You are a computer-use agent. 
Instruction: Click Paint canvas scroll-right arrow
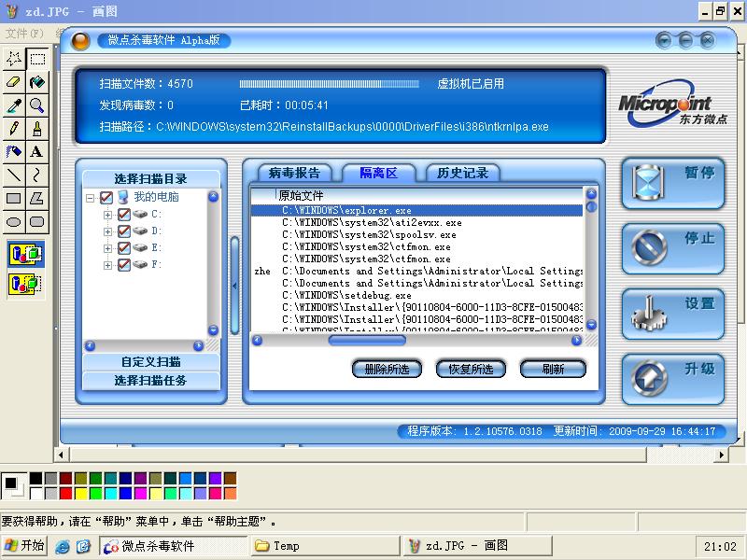(722, 455)
